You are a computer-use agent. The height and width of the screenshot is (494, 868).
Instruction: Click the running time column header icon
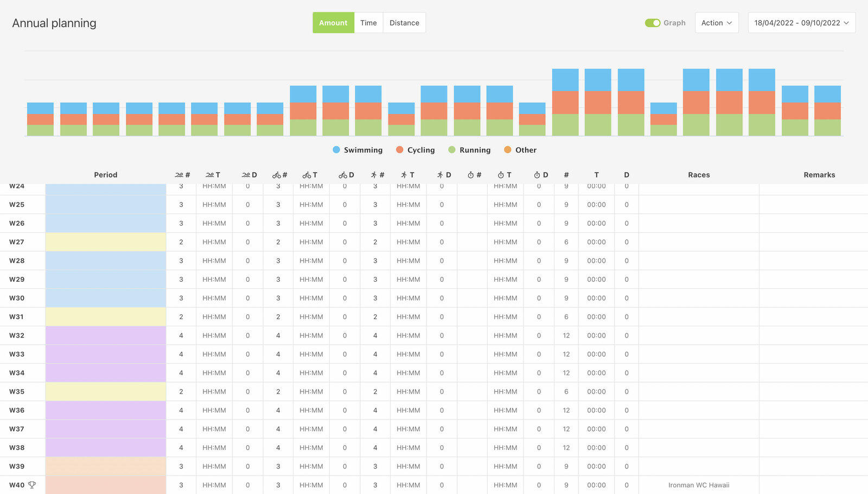coord(404,175)
